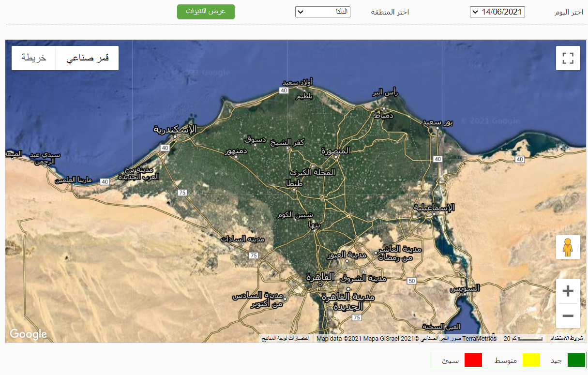Image resolution: width=588 pixels, height=375 pixels.
Task: Open the terms of use link (شروط الاستخدام)
Action: (x=567, y=338)
